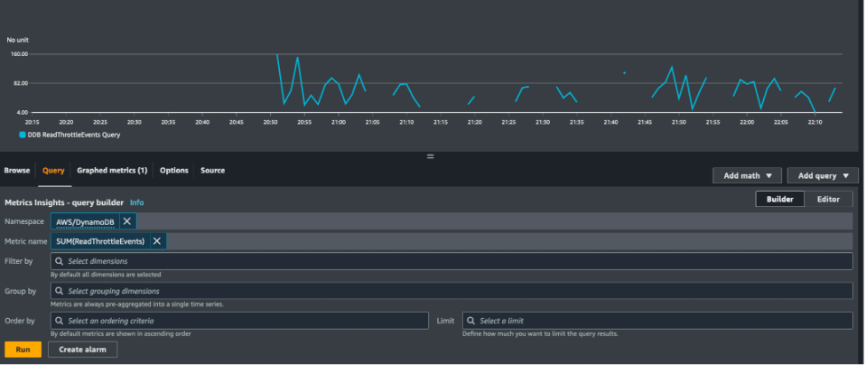
Task: Click the Filter by select dimensions field
Action: coord(451,261)
